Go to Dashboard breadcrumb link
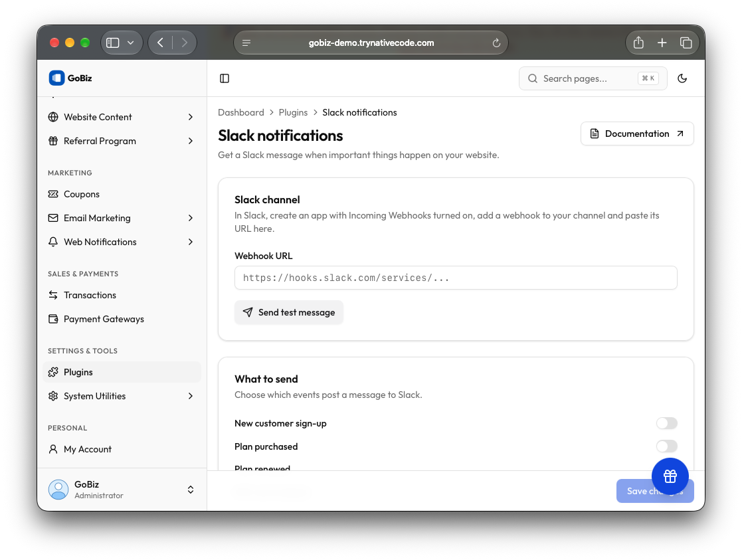 click(x=241, y=113)
